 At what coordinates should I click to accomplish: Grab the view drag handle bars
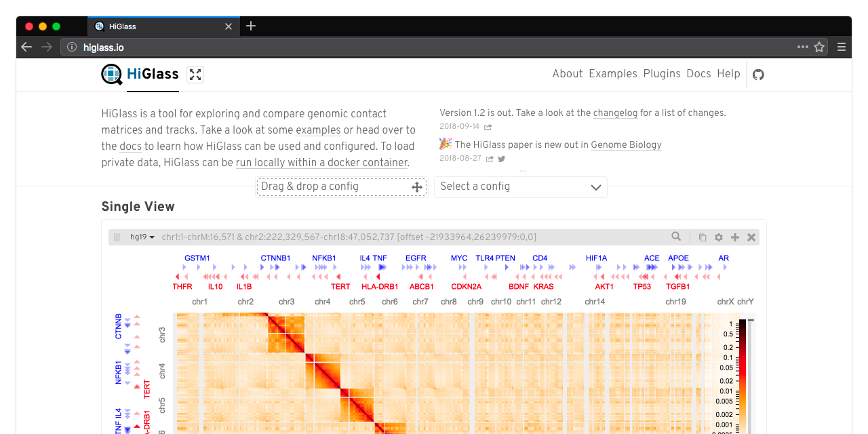pos(117,237)
